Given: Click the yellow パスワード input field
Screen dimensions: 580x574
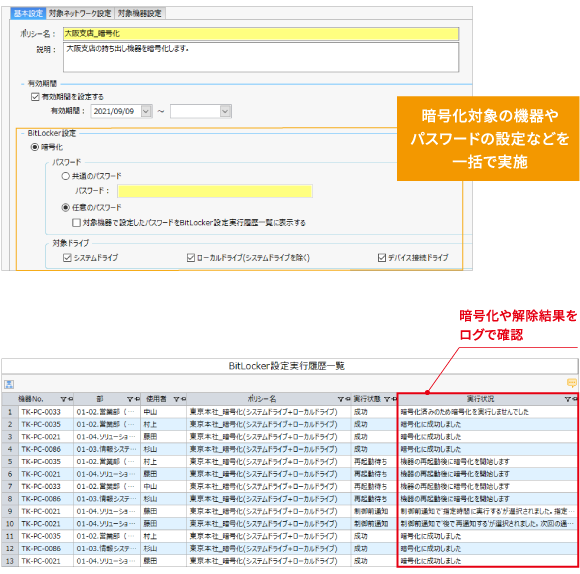Looking at the screenshot, I should coord(215,191).
